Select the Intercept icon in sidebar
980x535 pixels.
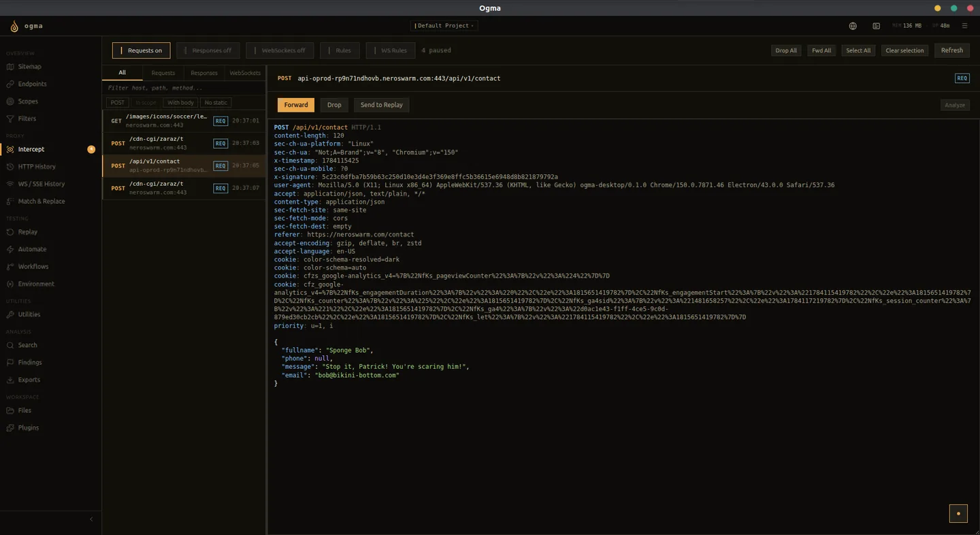coord(10,149)
